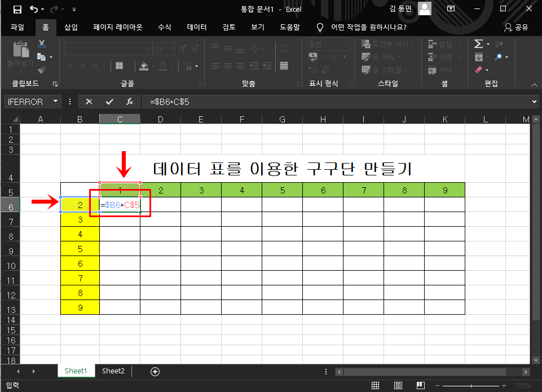
Task: Cancel the formula entry with X icon
Action: tap(89, 102)
